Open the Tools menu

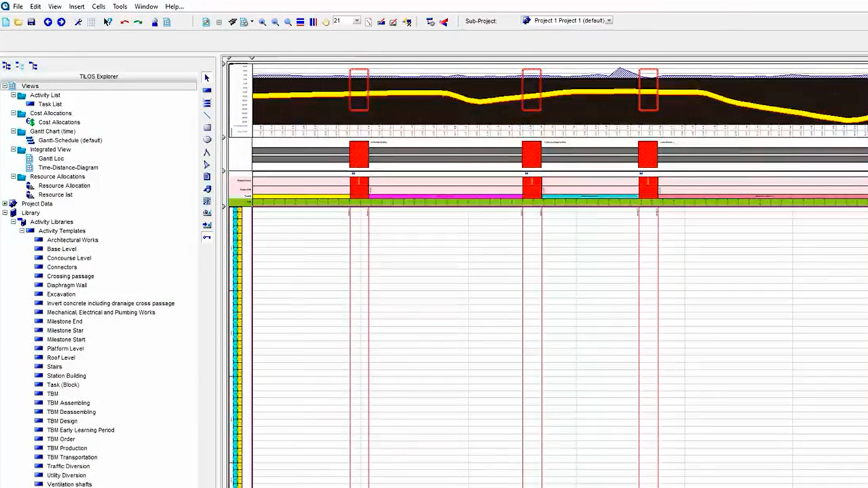point(119,6)
